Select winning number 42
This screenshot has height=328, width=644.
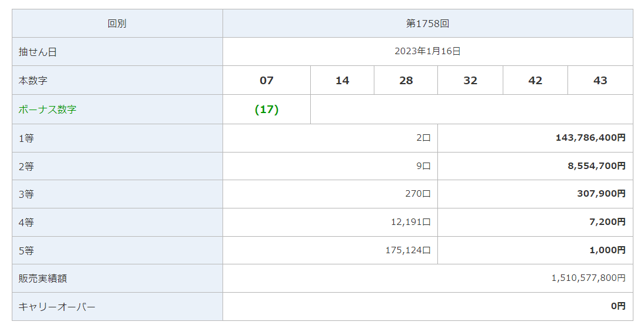point(535,81)
